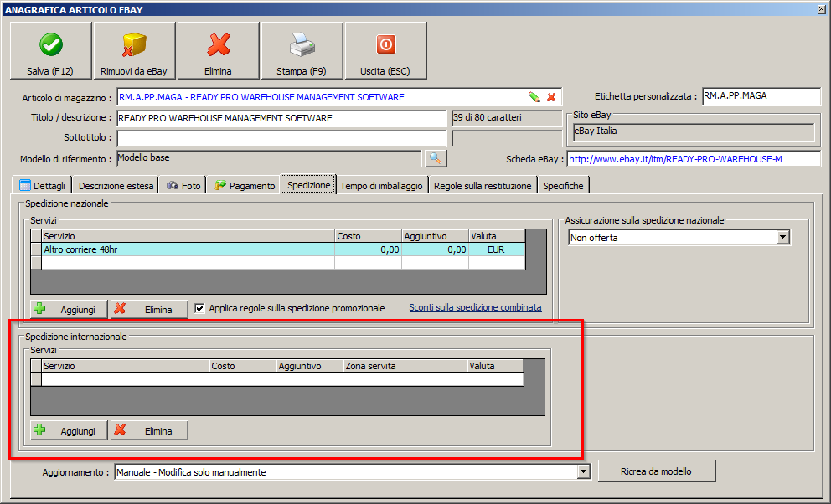831x504 pixels.
Task: Click the Ricrea da modello button
Action: (656, 471)
